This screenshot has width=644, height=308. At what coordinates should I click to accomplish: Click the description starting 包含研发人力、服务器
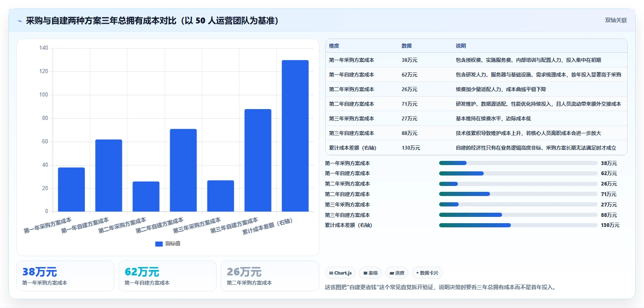538,75
